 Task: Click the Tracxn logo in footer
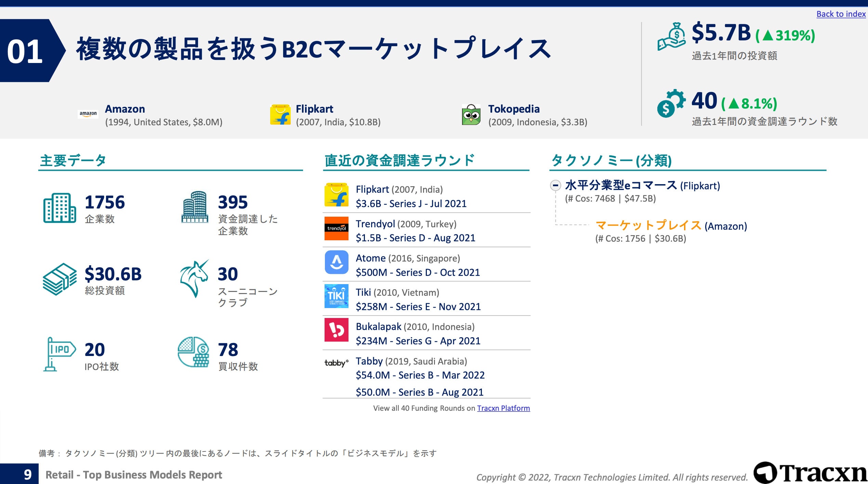(x=810, y=473)
